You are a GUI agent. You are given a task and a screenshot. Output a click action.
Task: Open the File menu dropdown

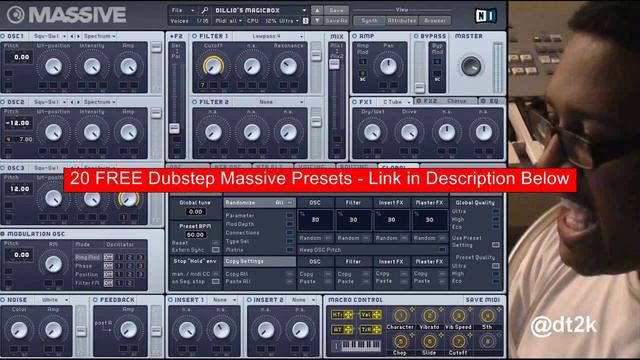tap(183, 10)
